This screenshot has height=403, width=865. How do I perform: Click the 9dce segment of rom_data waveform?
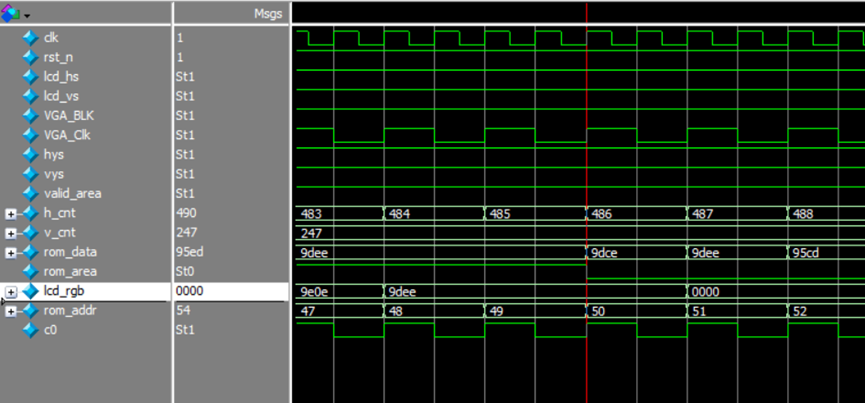tap(637, 252)
